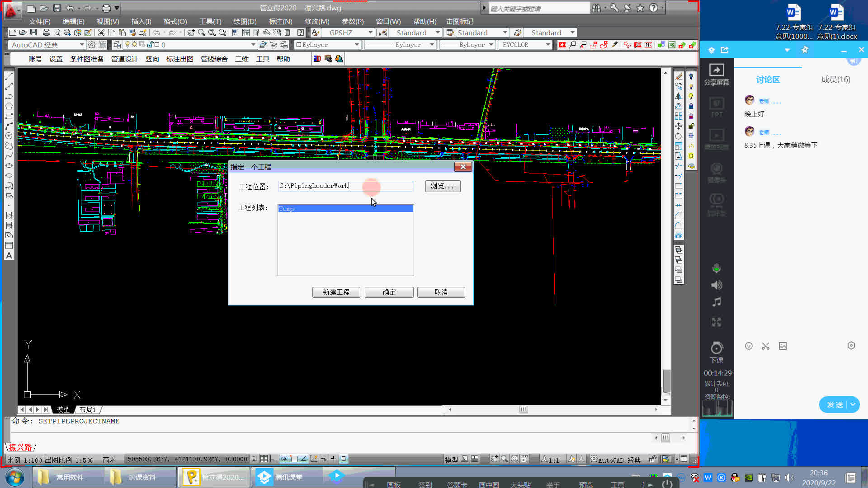Click the Save icon in standard toolbar

tap(33, 33)
